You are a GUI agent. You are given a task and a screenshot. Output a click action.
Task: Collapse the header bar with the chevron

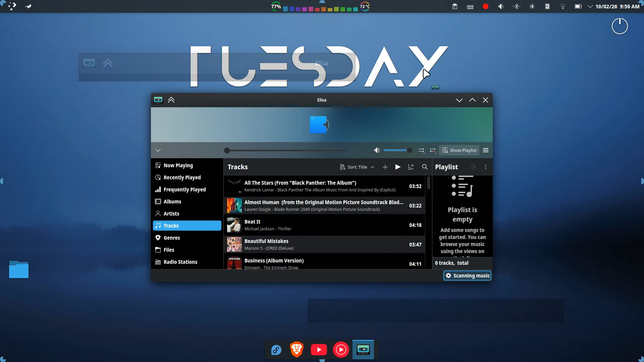(x=158, y=150)
